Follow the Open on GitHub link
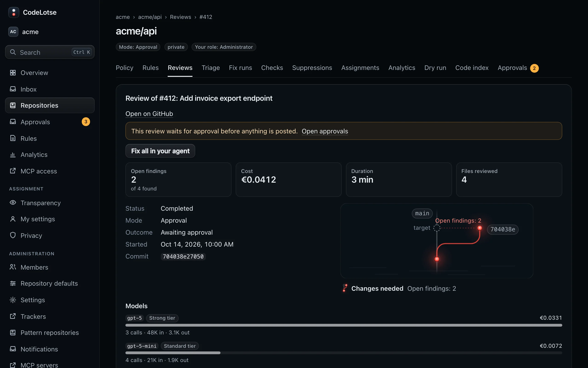588x368 pixels. tap(149, 114)
